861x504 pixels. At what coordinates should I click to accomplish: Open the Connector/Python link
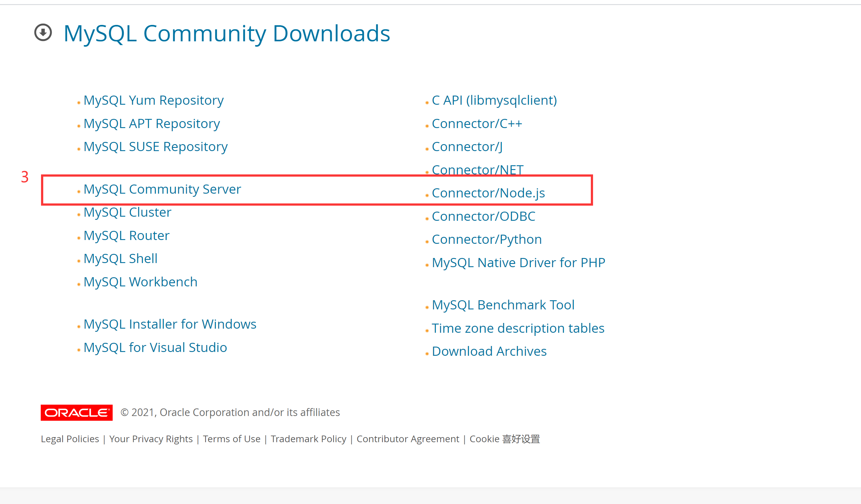(x=487, y=240)
